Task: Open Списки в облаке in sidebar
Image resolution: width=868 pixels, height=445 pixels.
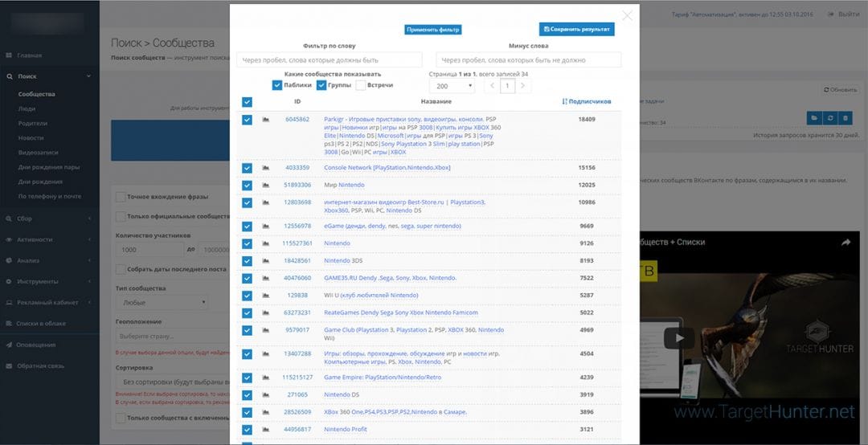Action: [40, 323]
